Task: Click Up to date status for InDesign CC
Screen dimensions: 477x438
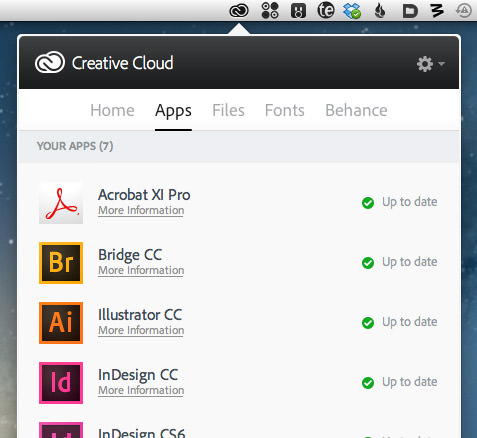Action: tap(410, 382)
